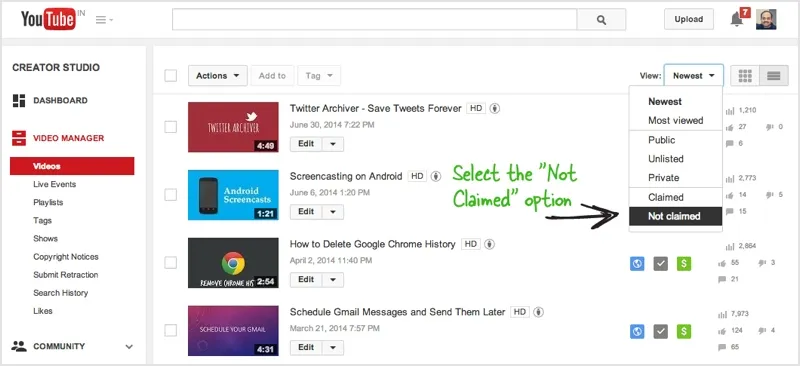
Task: Open the notifications bell
Action: click(x=736, y=19)
